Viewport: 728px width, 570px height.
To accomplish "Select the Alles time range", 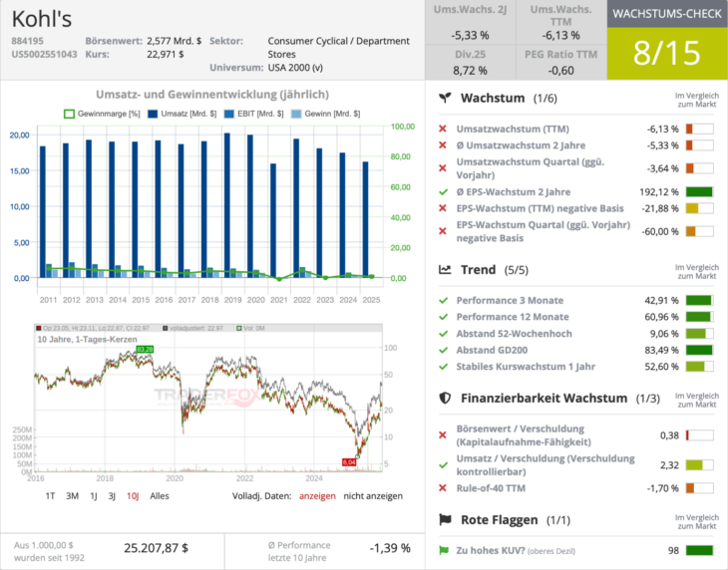I will pyautogui.click(x=159, y=495).
